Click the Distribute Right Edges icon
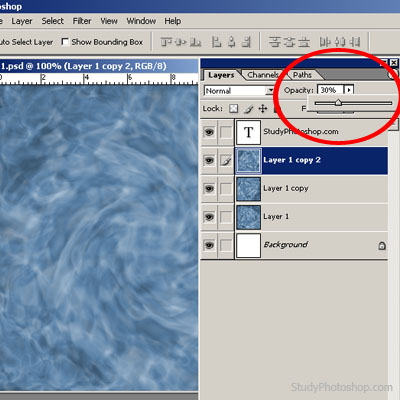Viewport: 400px width, 400px height. 355,42
